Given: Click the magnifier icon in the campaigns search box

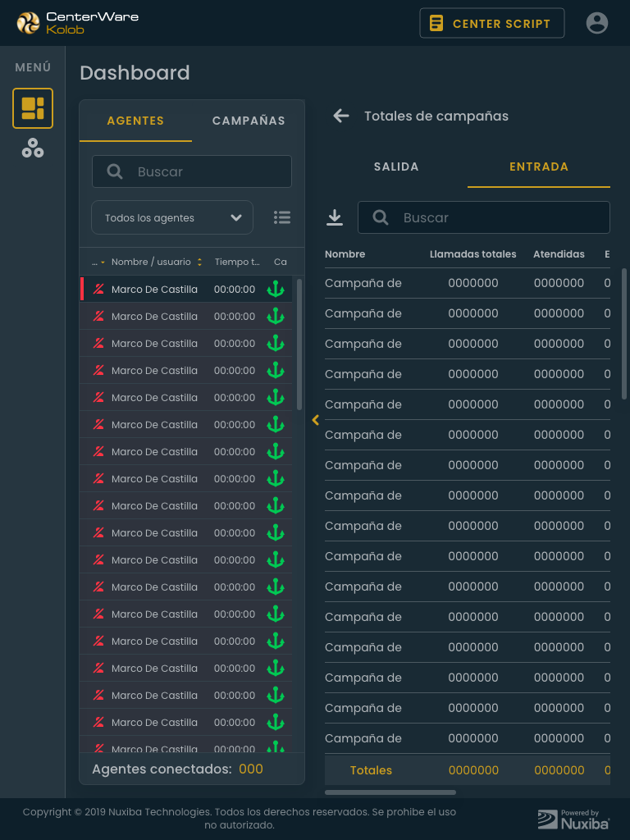Looking at the screenshot, I should point(381,217).
